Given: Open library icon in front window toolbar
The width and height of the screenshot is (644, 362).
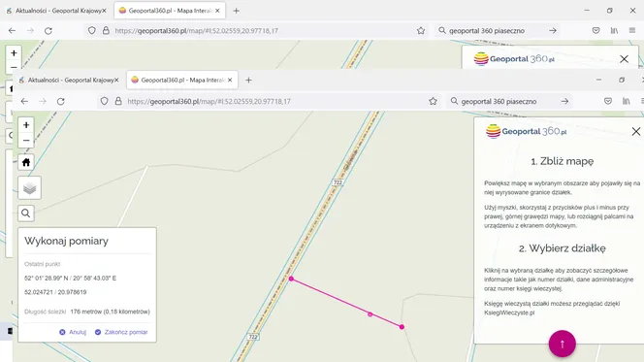Looking at the screenshot, I should click(x=626, y=101).
